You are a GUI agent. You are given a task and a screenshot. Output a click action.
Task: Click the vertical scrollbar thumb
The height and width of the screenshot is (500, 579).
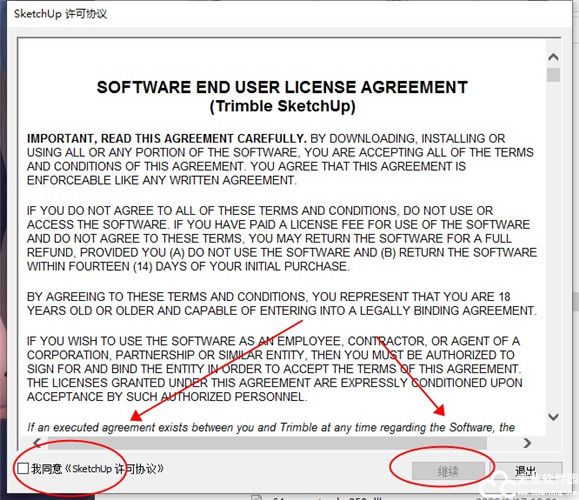[x=553, y=75]
